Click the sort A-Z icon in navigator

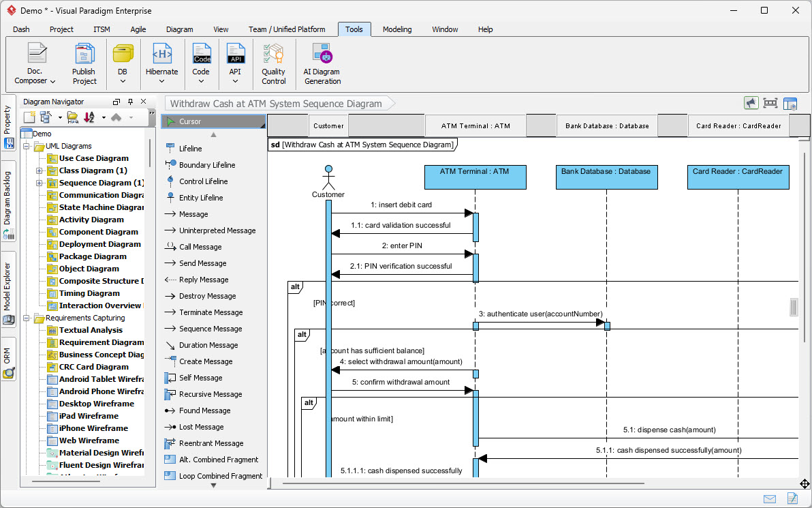coord(89,117)
